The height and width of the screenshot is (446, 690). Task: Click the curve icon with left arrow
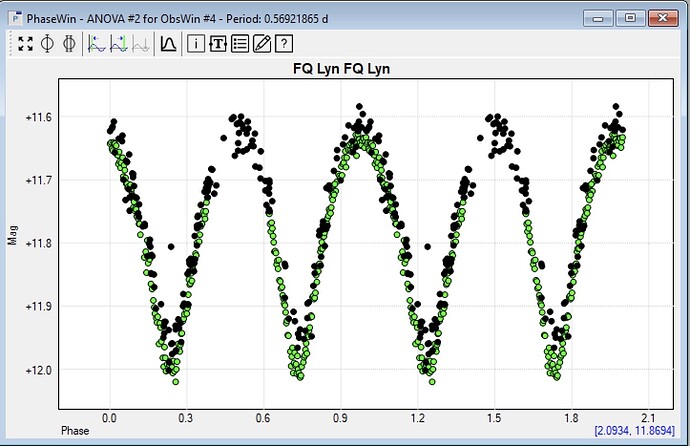[x=97, y=43]
